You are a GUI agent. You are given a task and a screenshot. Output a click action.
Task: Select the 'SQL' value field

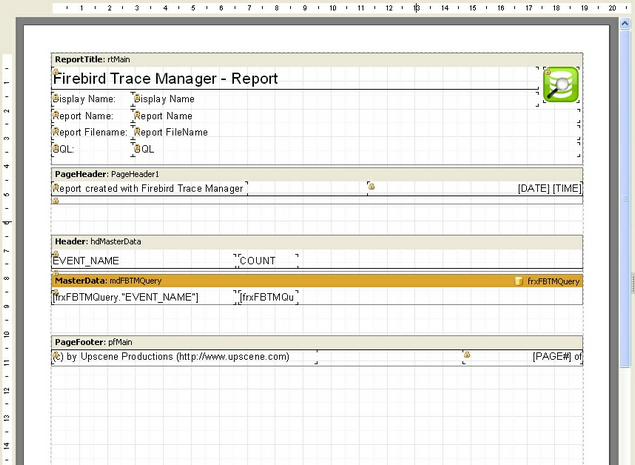(356, 149)
